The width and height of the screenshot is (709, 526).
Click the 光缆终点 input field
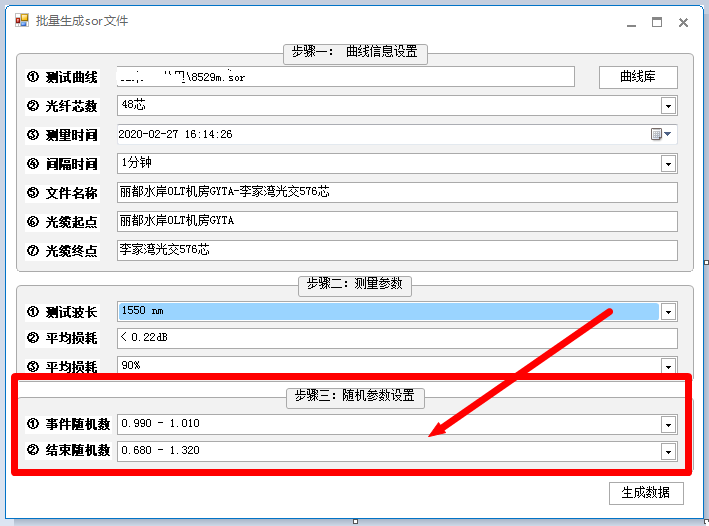(397, 250)
